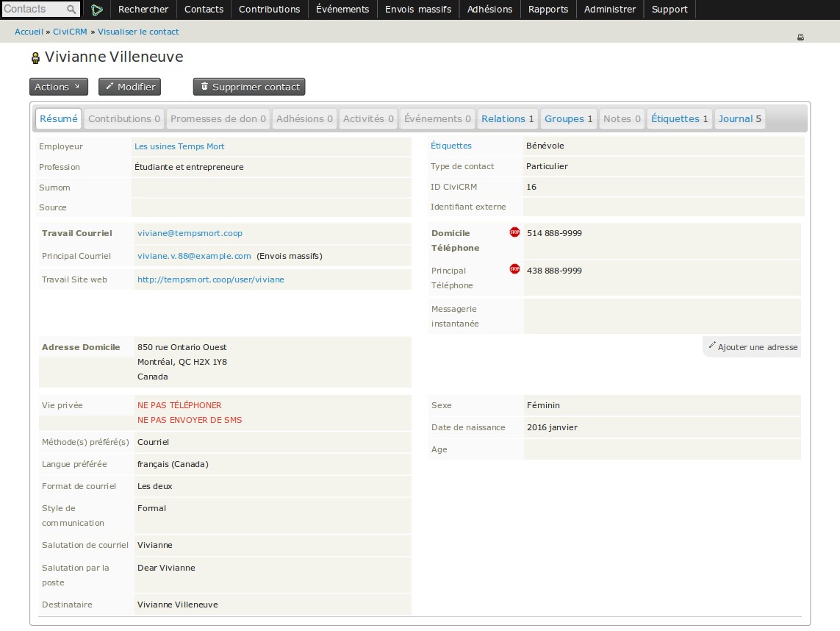Open the Rechercher menu
Screen dimensions: 840x631
point(143,10)
